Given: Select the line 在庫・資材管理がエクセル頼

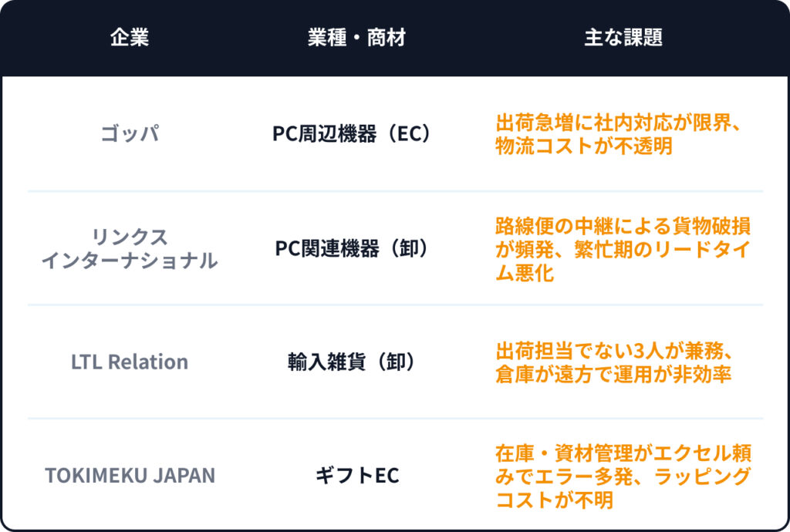Looking at the screenshot, I should click(x=623, y=453).
